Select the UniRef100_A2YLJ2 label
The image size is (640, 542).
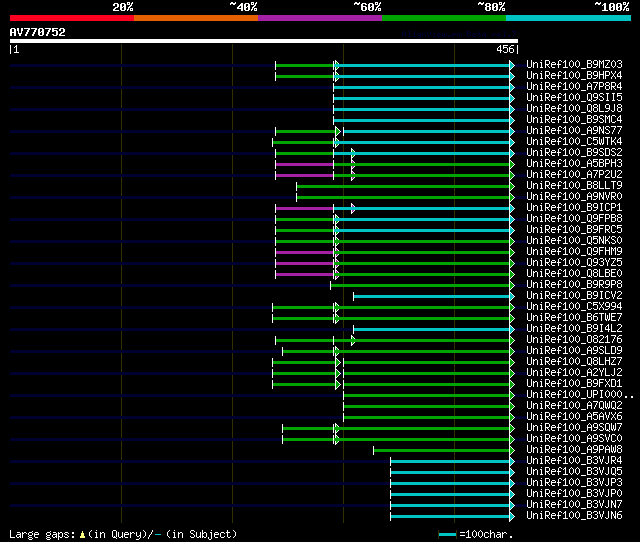click(574, 373)
